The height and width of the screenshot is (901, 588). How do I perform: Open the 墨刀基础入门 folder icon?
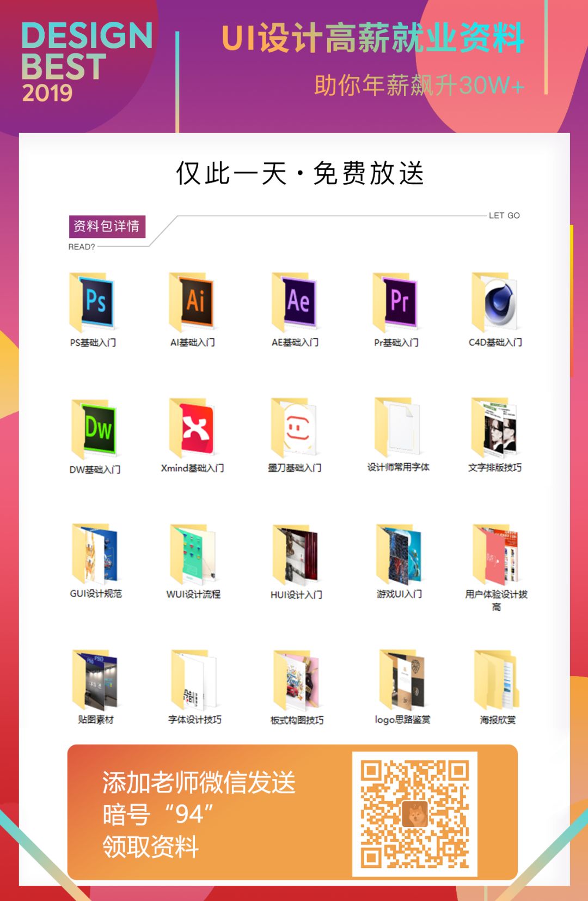pos(294,428)
